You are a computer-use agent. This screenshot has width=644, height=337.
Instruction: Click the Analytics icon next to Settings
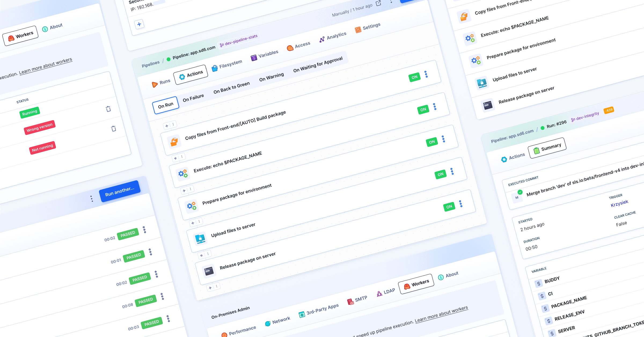coord(321,39)
